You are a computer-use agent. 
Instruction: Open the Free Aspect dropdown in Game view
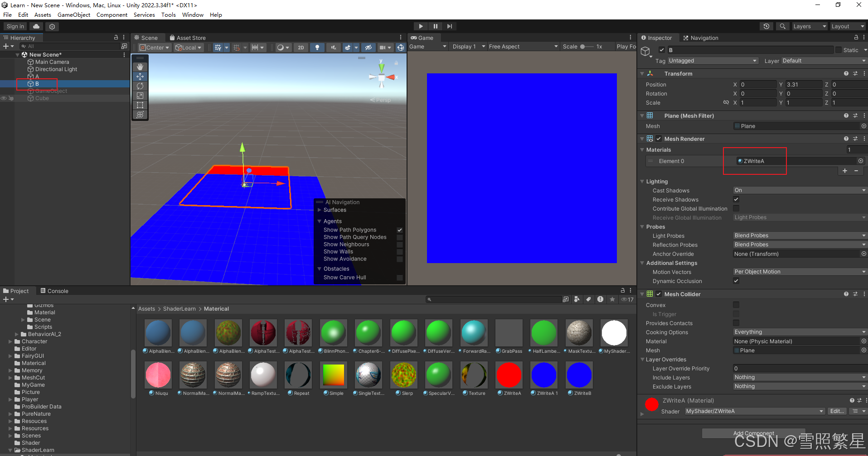(x=524, y=47)
